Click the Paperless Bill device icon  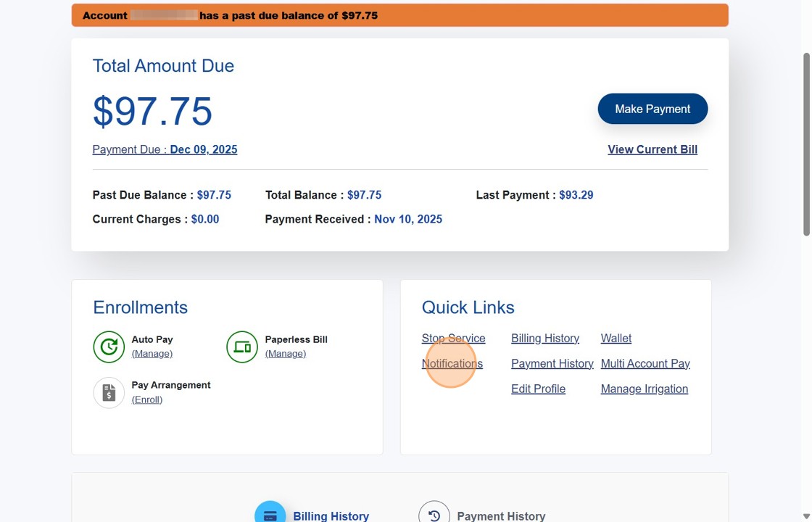pos(242,347)
